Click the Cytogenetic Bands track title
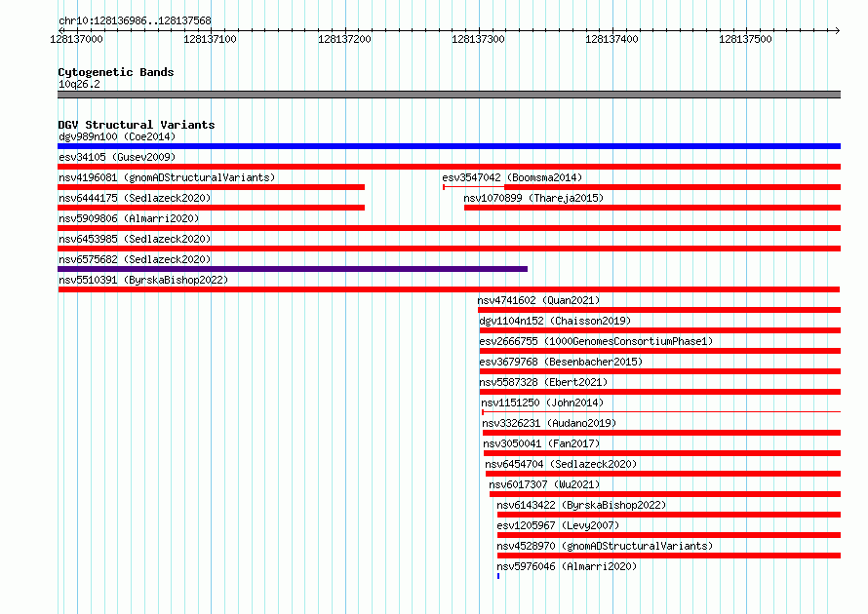This screenshot has width=868, height=614. (116, 72)
